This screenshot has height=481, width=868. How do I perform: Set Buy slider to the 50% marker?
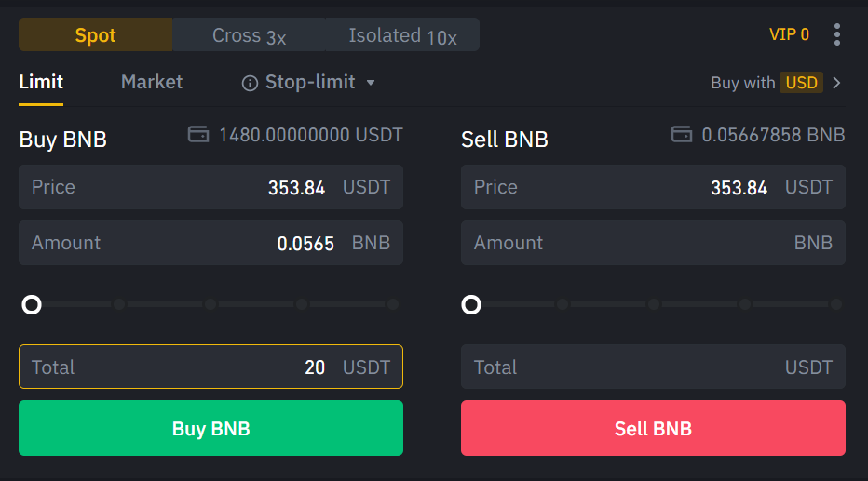(210, 304)
